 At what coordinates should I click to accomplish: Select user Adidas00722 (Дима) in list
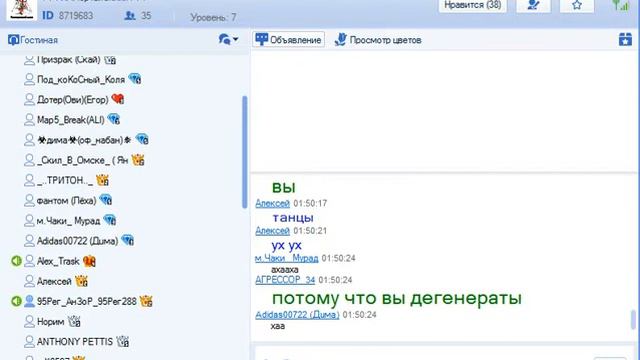click(x=77, y=241)
